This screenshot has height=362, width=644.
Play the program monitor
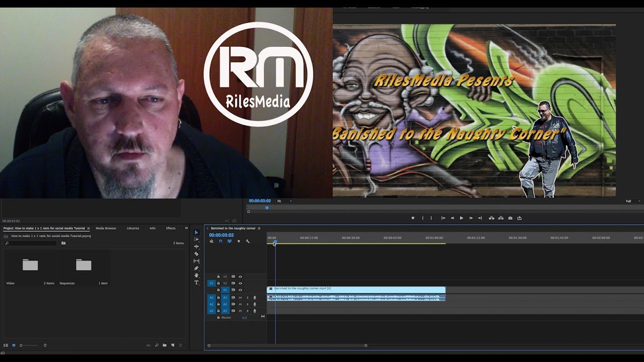click(461, 218)
